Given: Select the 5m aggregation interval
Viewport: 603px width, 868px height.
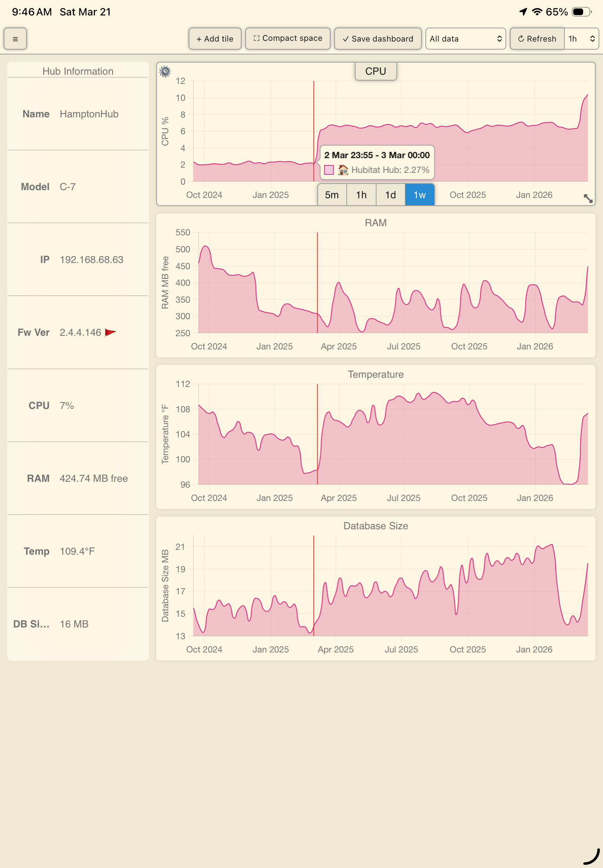Looking at the screenshot, I should click(x=332, y=195).
